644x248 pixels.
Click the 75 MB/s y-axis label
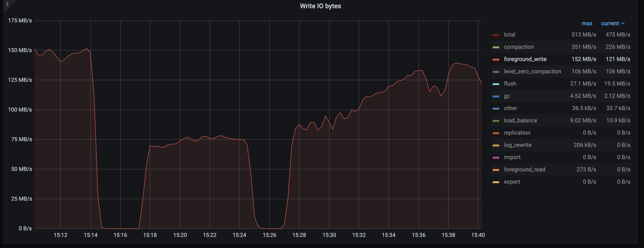[21, 139]
